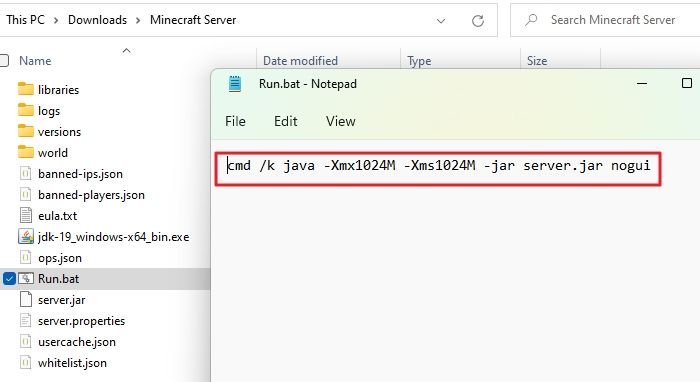Open the Notepad View menu

coord(341,121)
